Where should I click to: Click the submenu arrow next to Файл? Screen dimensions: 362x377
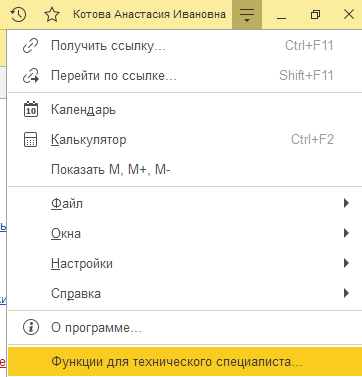[347, 203]
